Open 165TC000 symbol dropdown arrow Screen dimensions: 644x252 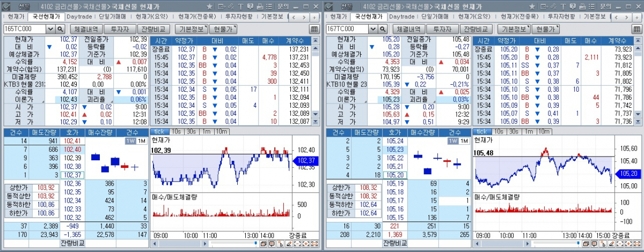pyautogui.click(x=50, y=29)
